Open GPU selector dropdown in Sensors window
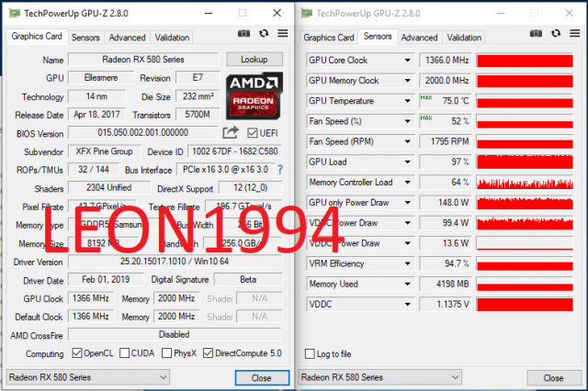 click(x=379, y=377)
